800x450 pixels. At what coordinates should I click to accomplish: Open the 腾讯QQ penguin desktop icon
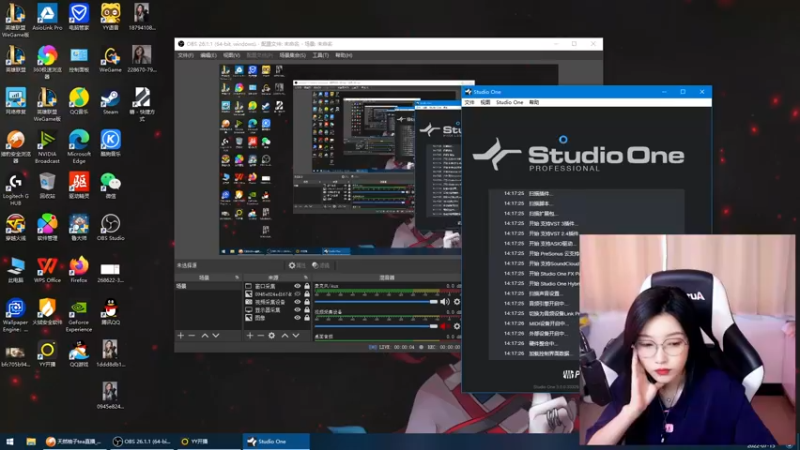click(110, 312)
